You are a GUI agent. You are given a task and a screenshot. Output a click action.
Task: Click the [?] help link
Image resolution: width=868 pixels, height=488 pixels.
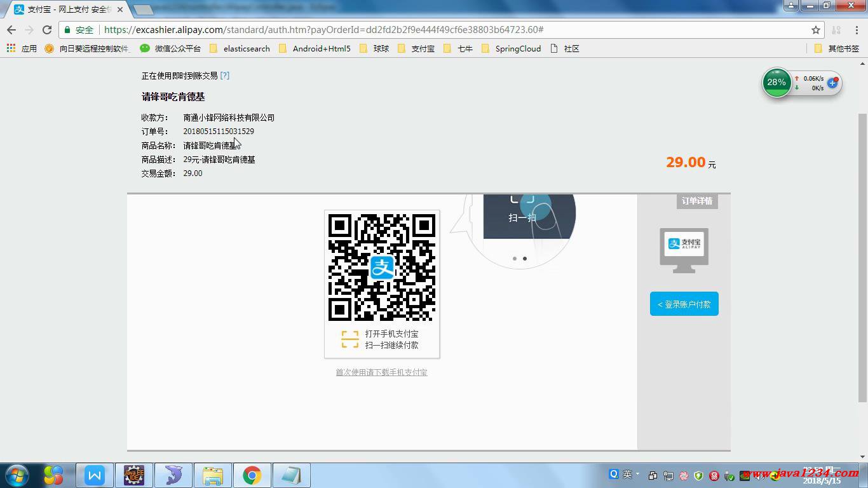click(x=225, y=75)
